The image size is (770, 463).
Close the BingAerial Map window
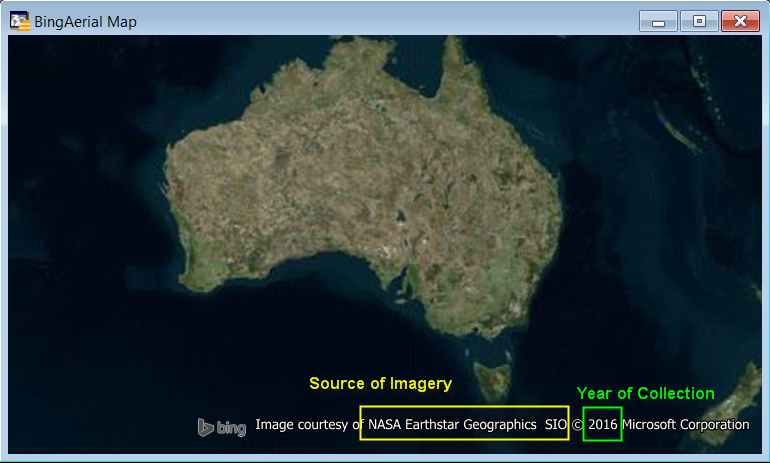click(740, 22)
